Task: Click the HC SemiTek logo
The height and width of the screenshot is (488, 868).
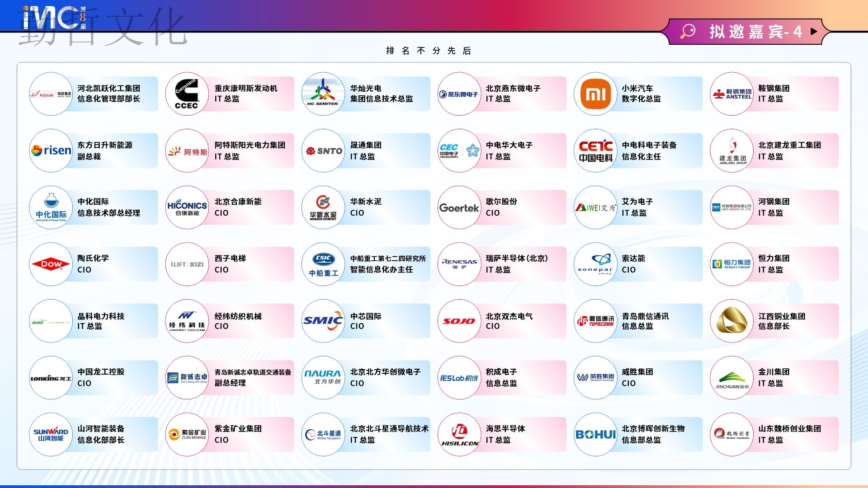Action: [323, 92]
